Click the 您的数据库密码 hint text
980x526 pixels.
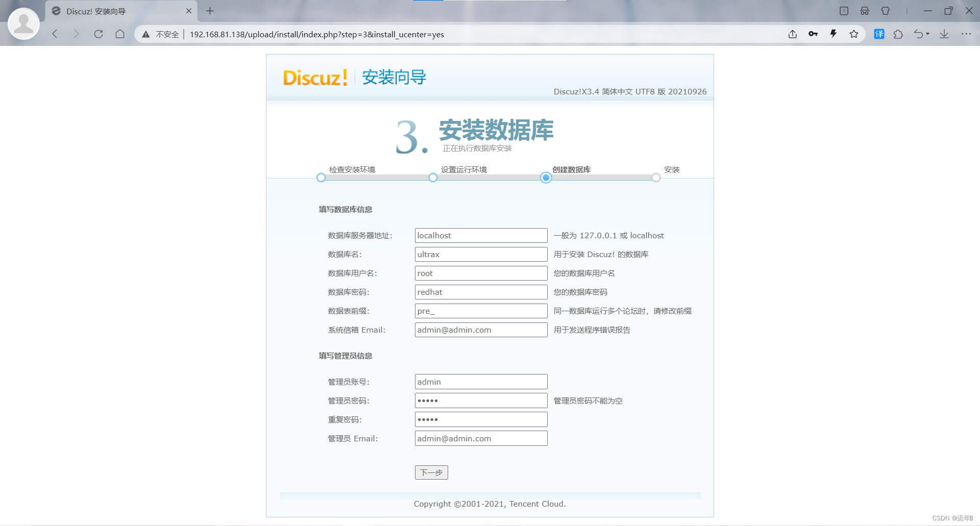[581, 292]
